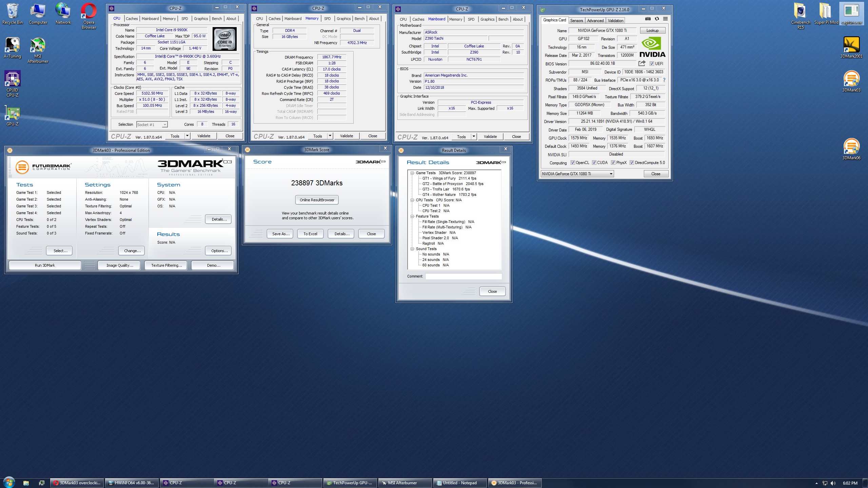The image size is (868, 488).
Task: Toggle the PhysX checkbox in GPU-Z
Action: tap(613, 163)
